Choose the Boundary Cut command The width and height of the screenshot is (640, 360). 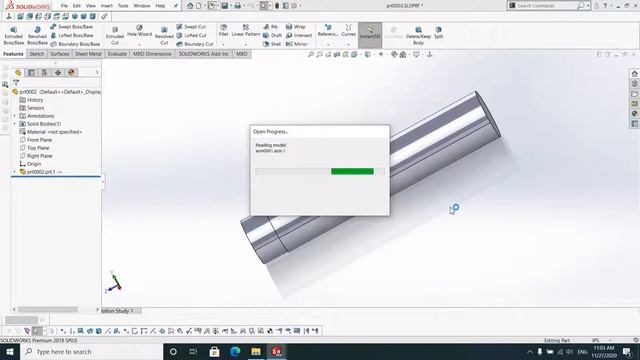point(195,44)
